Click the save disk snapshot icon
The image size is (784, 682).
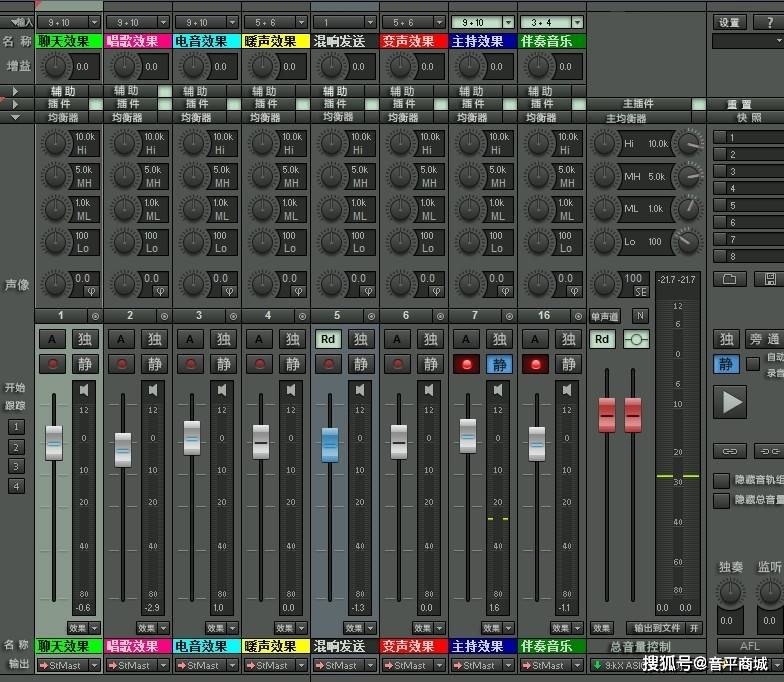pyautogui.click(x=770, y=278)
